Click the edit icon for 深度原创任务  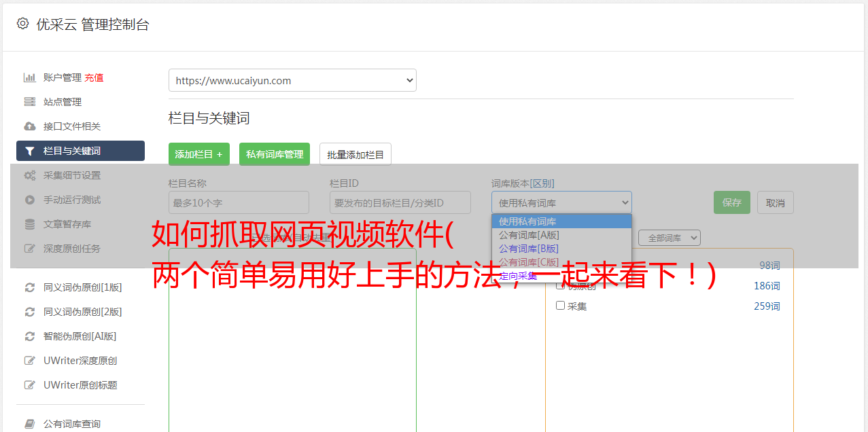point(30,249)
